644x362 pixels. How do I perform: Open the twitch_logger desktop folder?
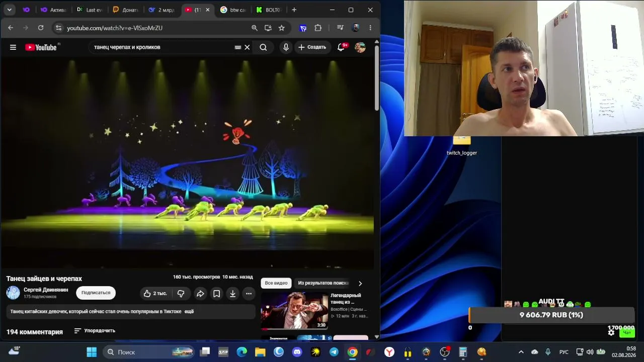click(x=462, y=146)
